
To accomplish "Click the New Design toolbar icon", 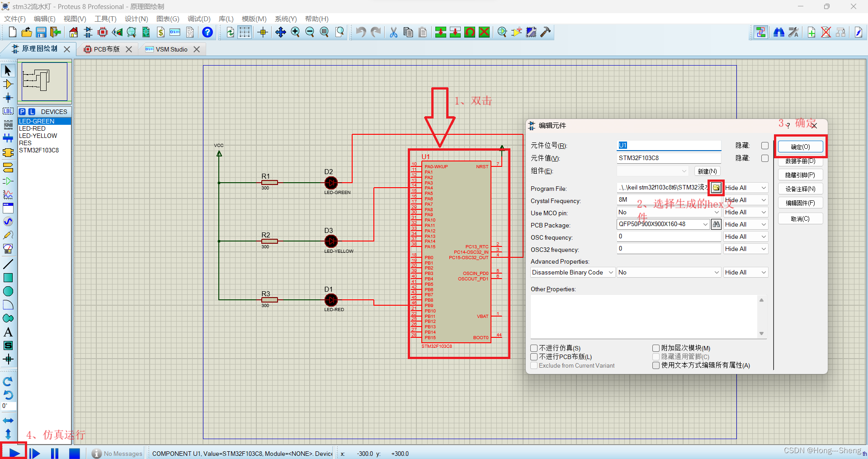I will [x=12, y=32].
